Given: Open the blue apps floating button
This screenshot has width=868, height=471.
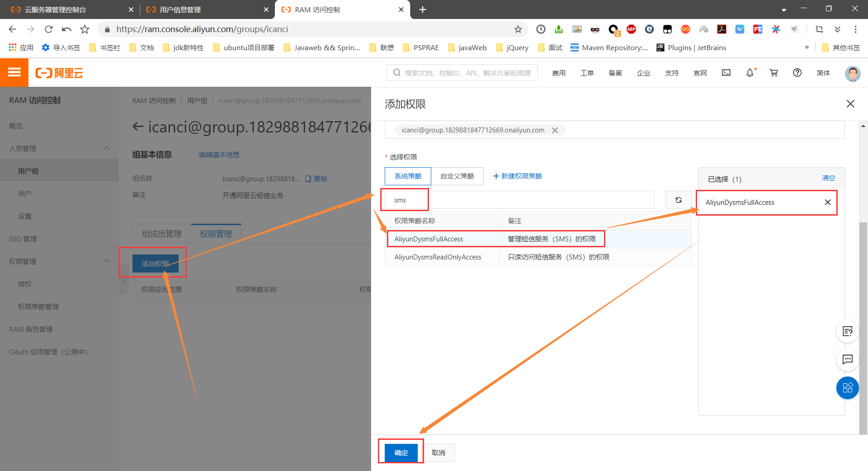Looking at the screenshot, I should [x=848, y=388].
